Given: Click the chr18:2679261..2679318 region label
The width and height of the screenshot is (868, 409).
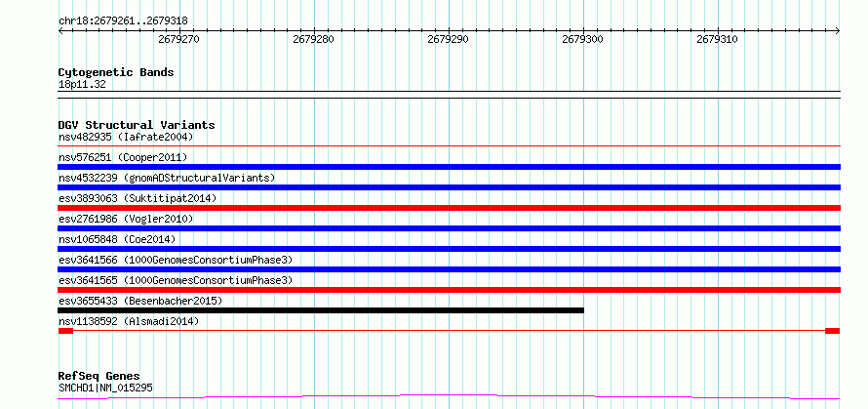Looking at the screenshot, I should coord(123,21).
